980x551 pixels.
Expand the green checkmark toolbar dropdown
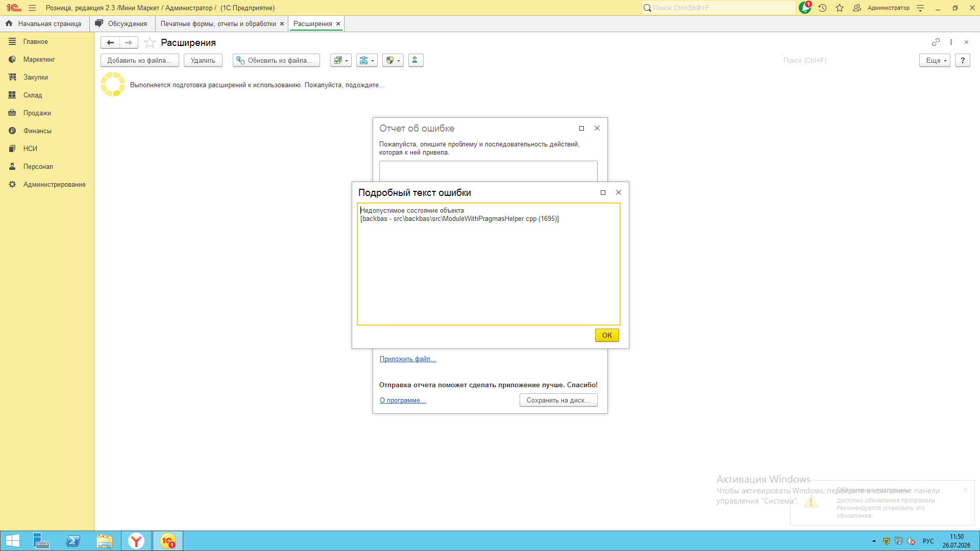pos(340,60)
